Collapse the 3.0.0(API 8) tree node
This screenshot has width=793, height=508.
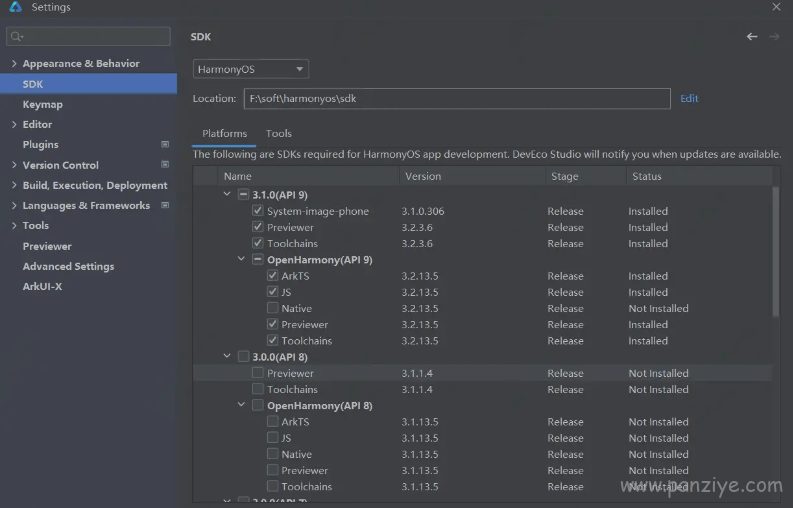coord(227,356)
